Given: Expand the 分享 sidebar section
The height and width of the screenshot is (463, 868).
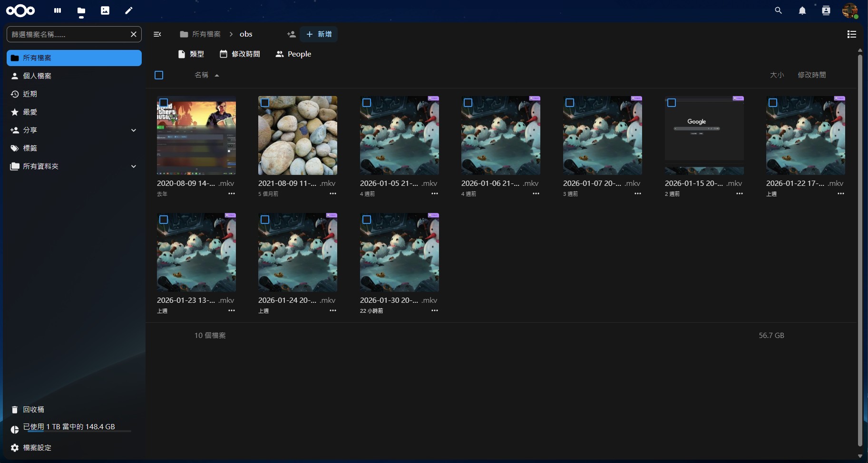Looking at the screenshot, I should point(134,130).
